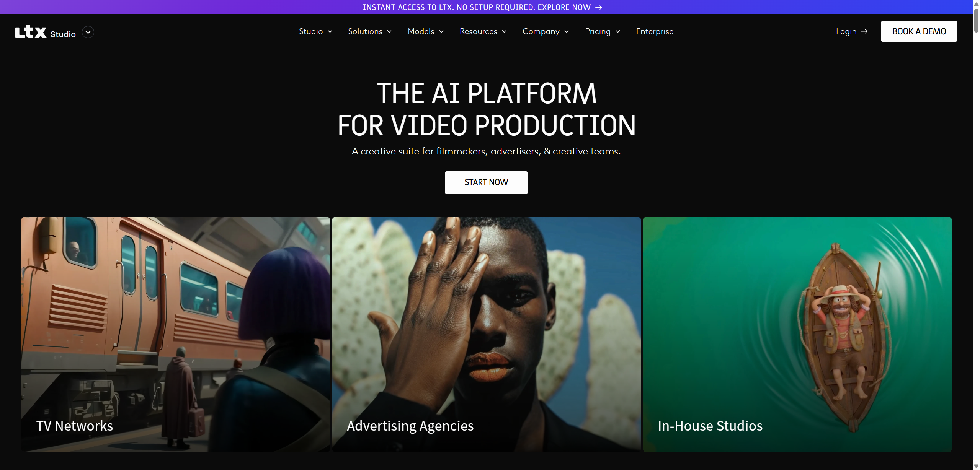Open the TV Networks card

point(176,334)
